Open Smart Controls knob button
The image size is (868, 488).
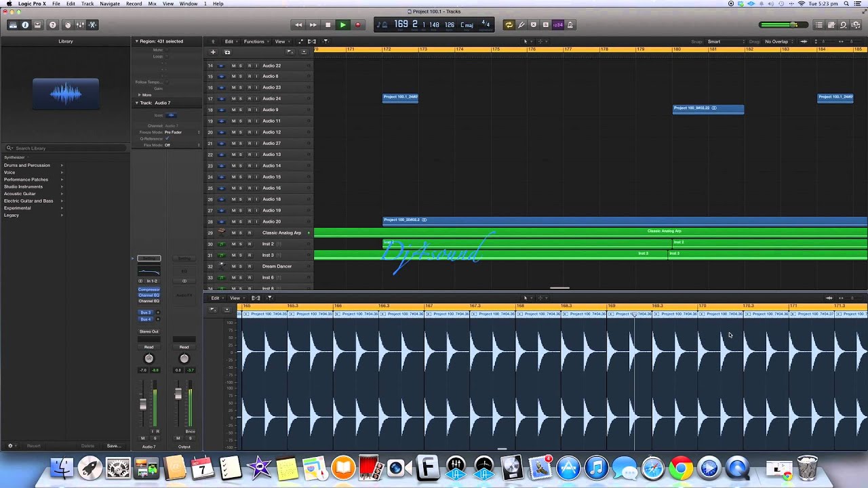(67, 25)
